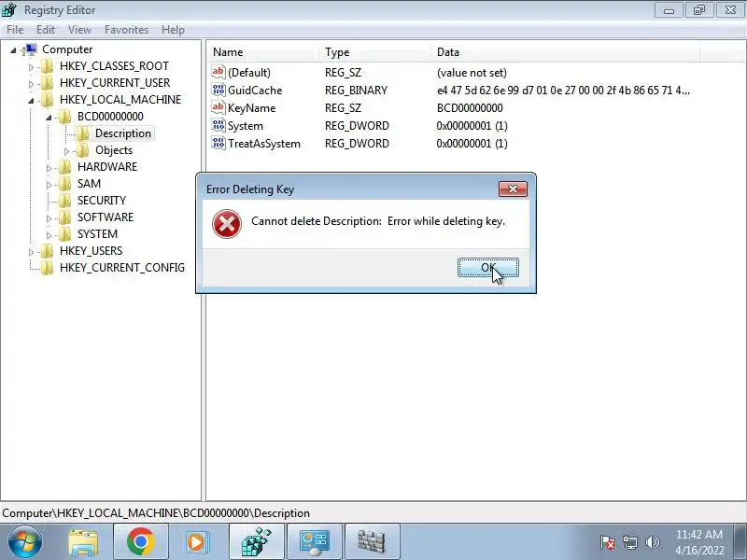
Task: Open the Help menu
Action: pos(173,30)
